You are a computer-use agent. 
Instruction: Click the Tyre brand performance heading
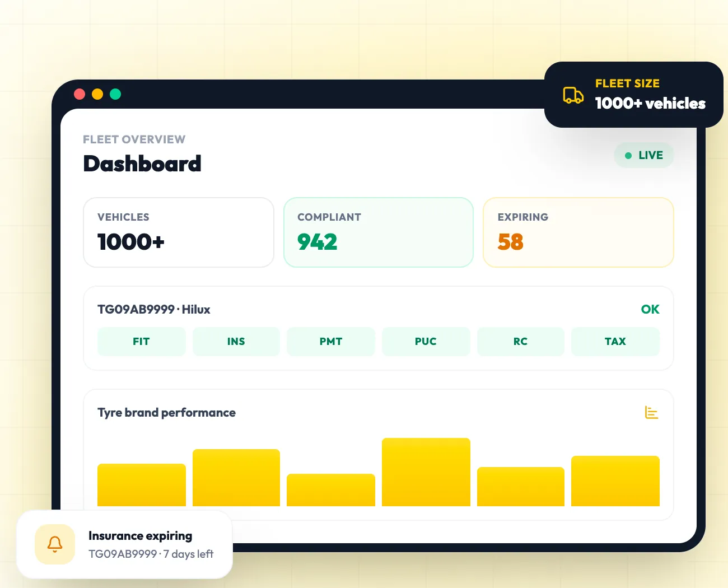(x=166, y=413)
